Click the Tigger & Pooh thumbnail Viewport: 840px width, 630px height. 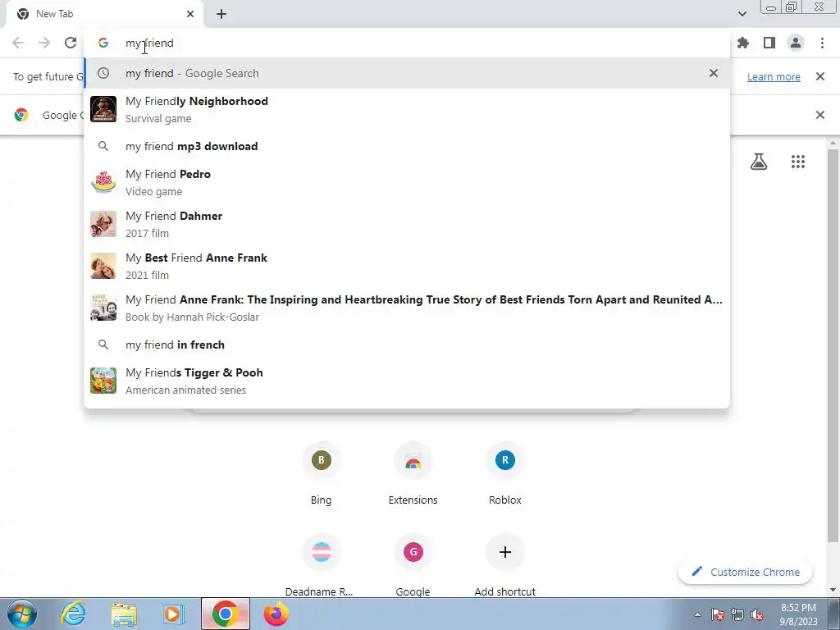(x=103, y=381)
